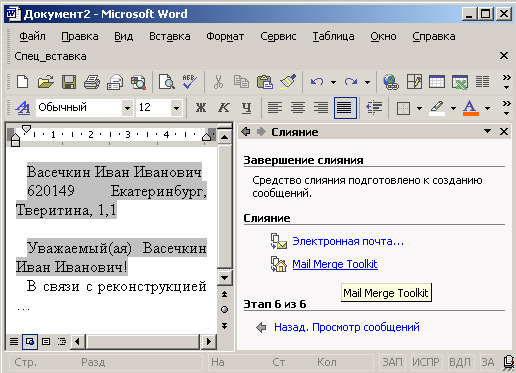Open print preview magnifier icon
516x373 pixels.
pyautogui.click(x=167, y=82)
